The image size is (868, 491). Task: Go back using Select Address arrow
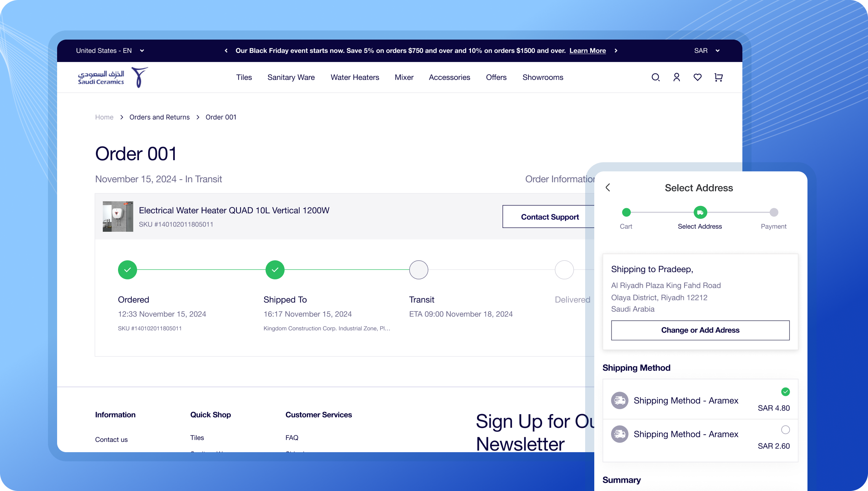[608, 188]
